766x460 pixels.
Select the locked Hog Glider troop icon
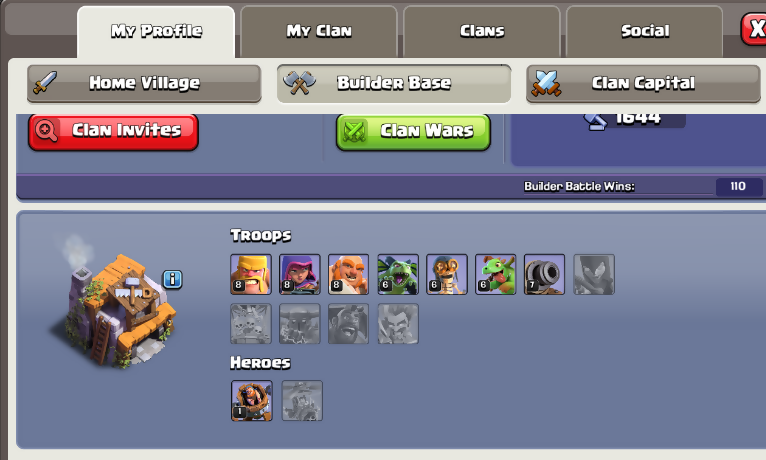pos(348,324)
